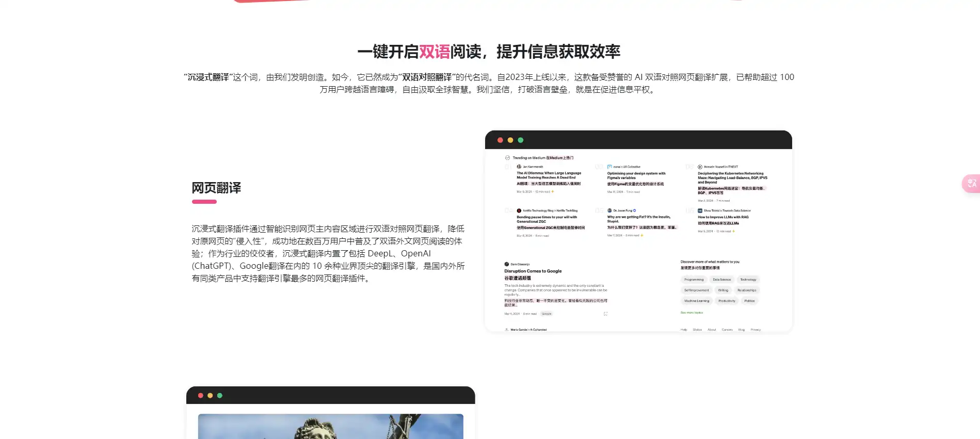Click the Status footer link

click(697, 330)
